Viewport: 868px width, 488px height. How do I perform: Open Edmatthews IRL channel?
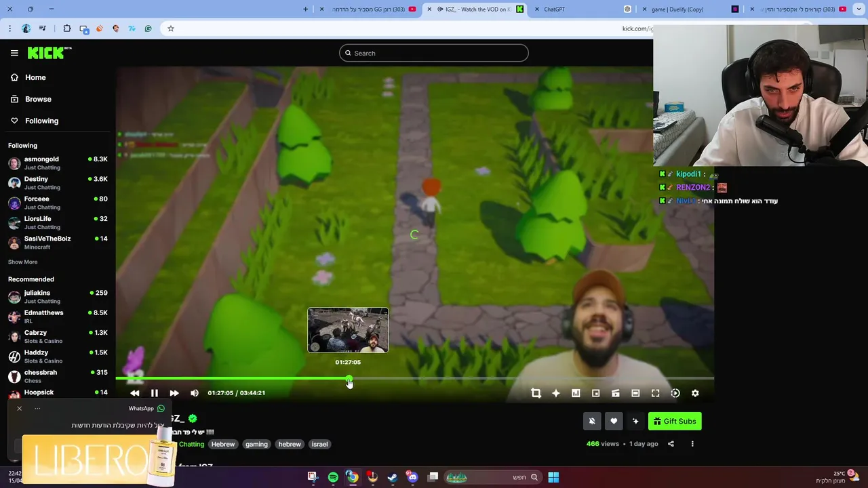tap(58, 317)
